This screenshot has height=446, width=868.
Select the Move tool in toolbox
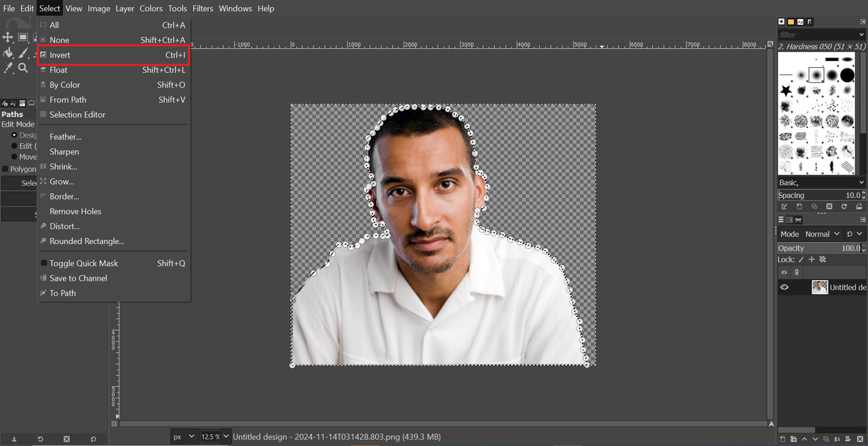coord(8,37)
